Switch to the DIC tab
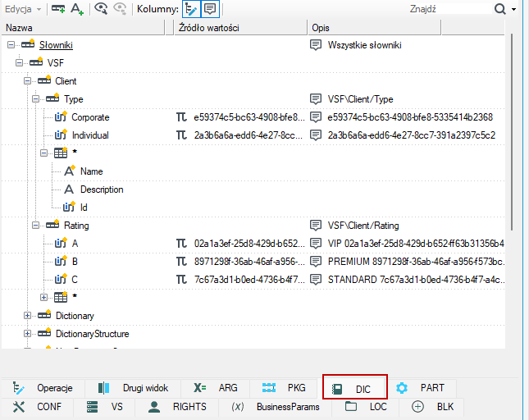Screen dimensions: 529x420 355,387
